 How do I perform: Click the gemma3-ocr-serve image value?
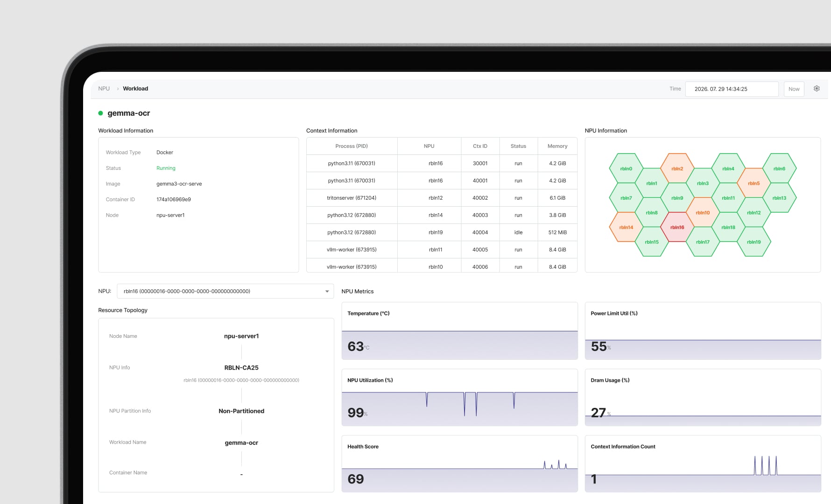(x=179, y=184)
